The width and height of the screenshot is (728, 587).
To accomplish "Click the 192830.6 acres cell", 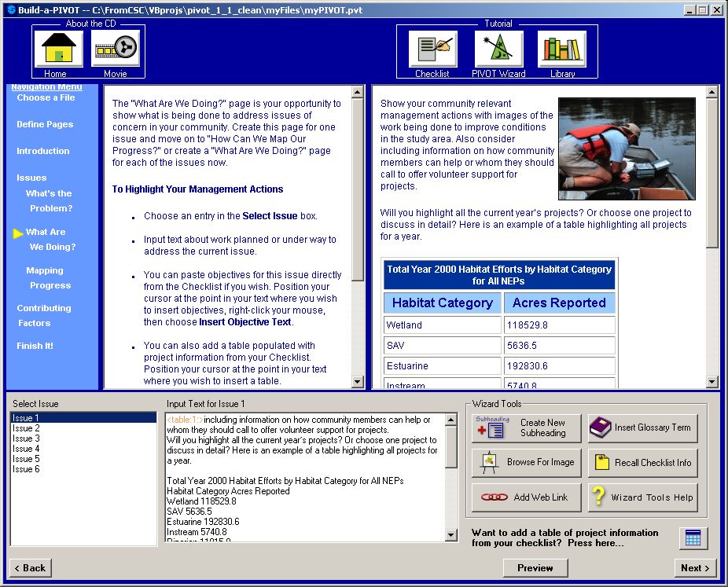I will (560, 365).
